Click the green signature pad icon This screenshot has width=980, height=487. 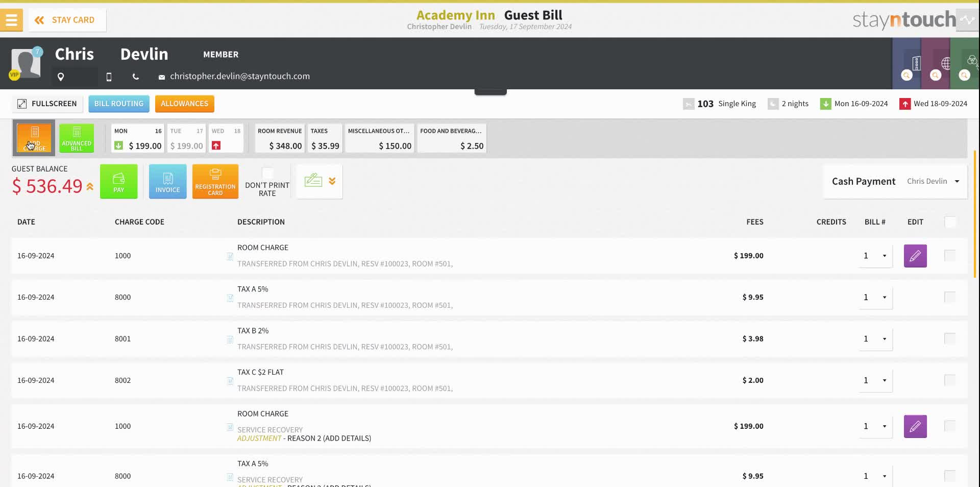313,180
